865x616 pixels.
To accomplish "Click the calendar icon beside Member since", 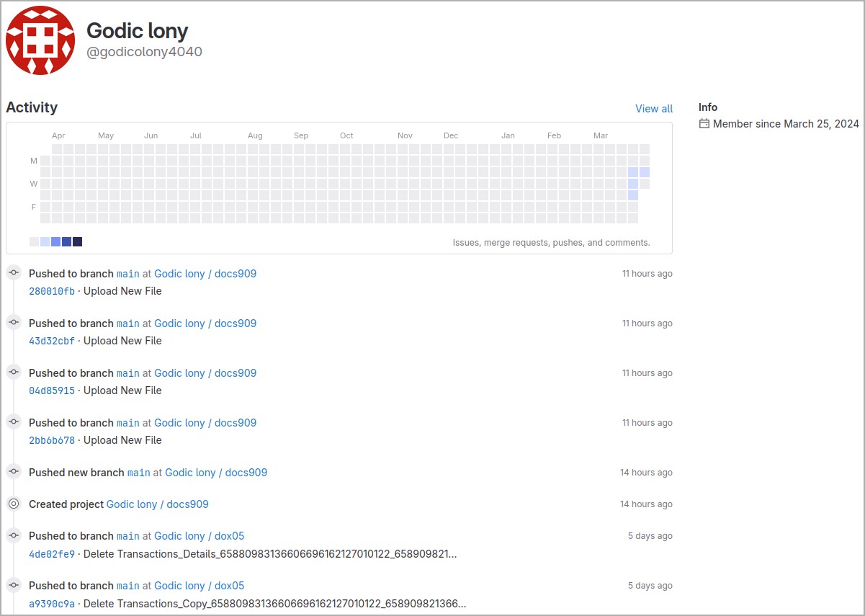I will pos(704,124).
